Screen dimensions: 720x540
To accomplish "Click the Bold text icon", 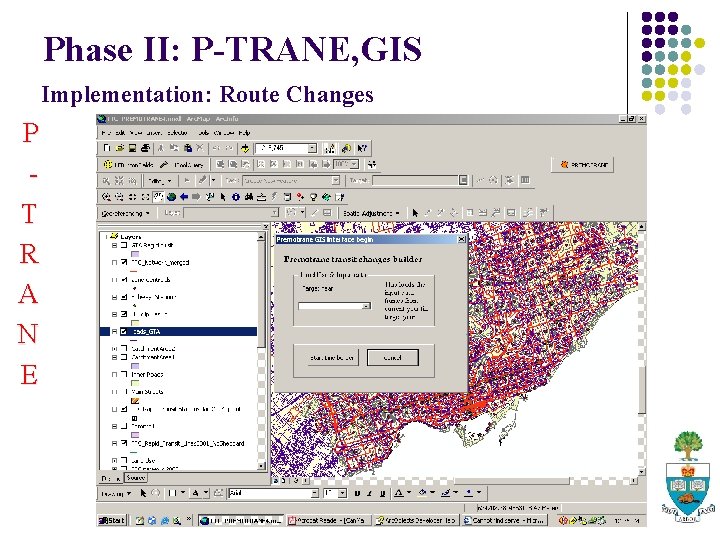I will 357,493.
